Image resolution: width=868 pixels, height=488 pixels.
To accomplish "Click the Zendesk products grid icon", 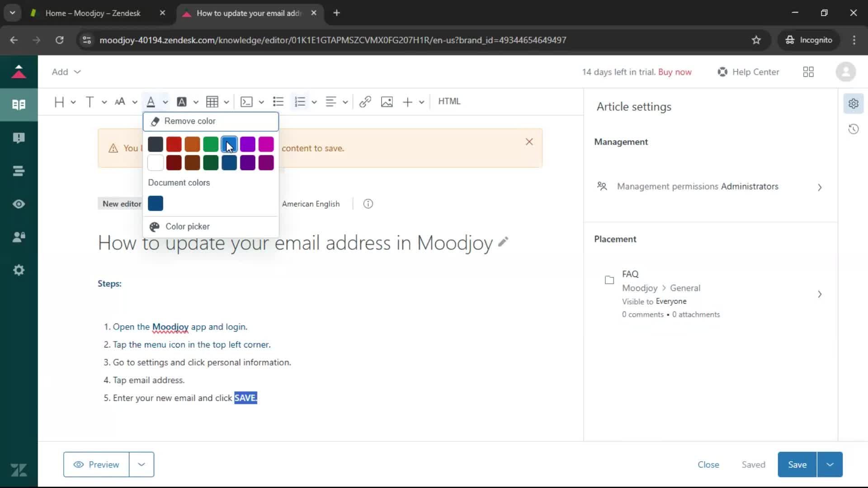I will (x=808, y=72).
